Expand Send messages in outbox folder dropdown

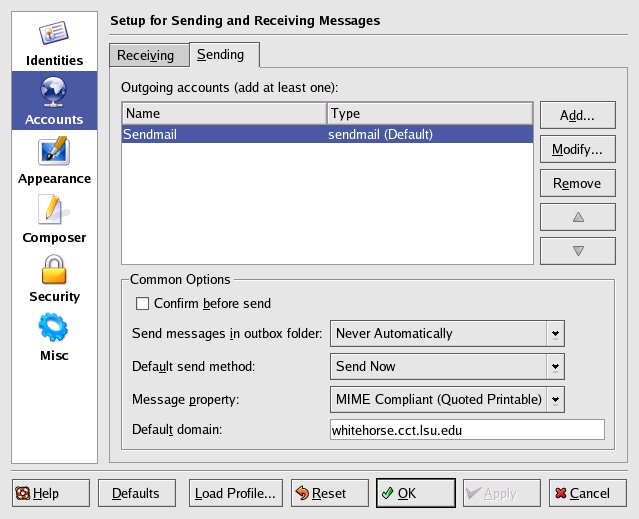click(x=555, y=333)
